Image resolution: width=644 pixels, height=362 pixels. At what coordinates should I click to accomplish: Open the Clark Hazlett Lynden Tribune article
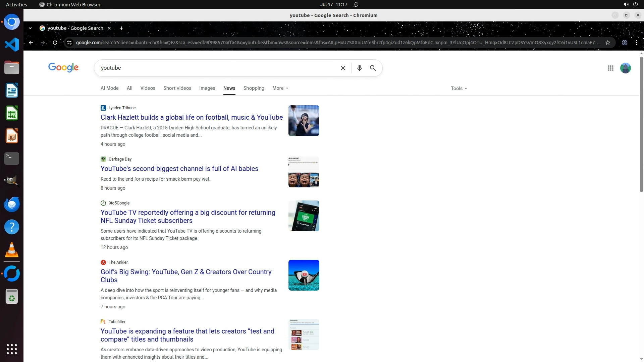click(192, 117)
